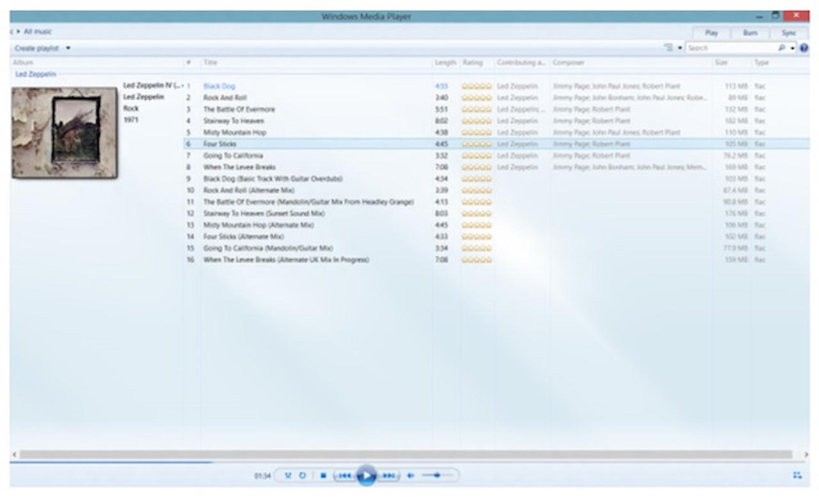Set star rating for track 16
This screenshot has height=504, width=819.
pos(477,259)
